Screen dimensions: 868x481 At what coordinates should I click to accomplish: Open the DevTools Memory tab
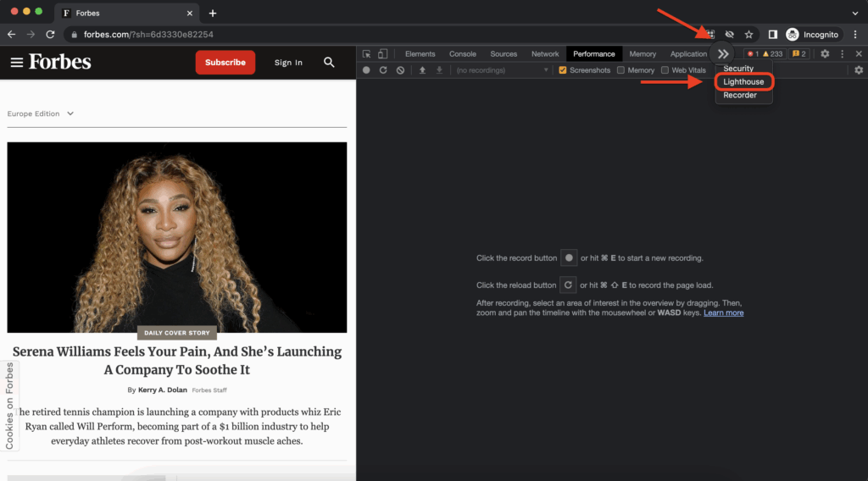pos(643,54)
